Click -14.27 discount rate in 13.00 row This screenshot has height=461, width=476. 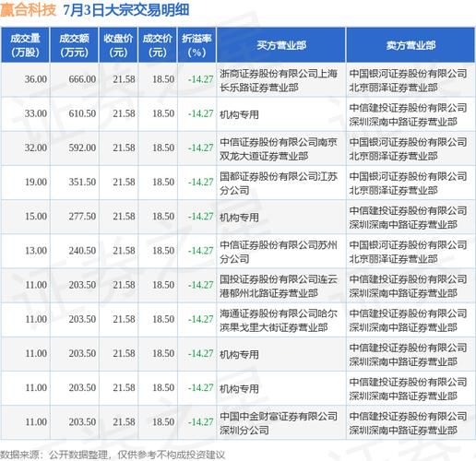tap(200, 251)
